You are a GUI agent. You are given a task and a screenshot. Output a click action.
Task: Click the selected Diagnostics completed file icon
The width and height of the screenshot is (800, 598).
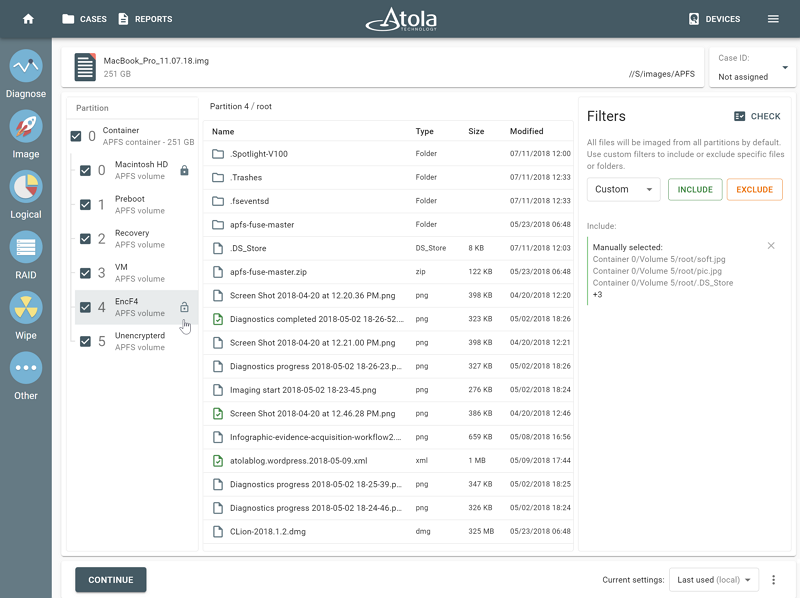[218, 319]
